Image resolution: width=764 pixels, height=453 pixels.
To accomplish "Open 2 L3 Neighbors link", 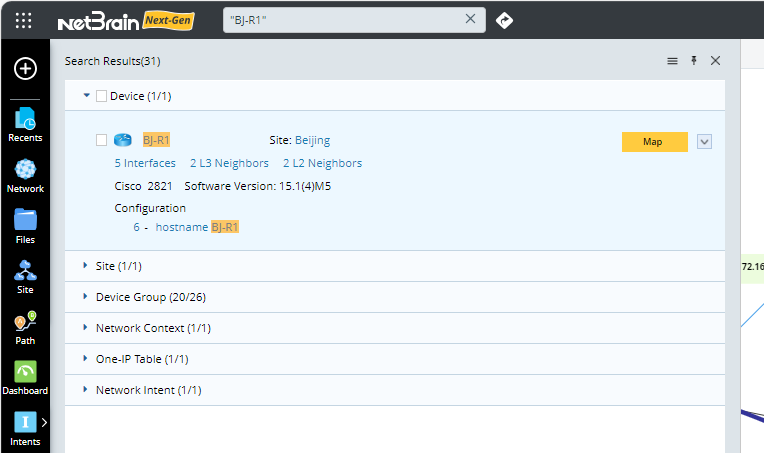I will (229, 163).
